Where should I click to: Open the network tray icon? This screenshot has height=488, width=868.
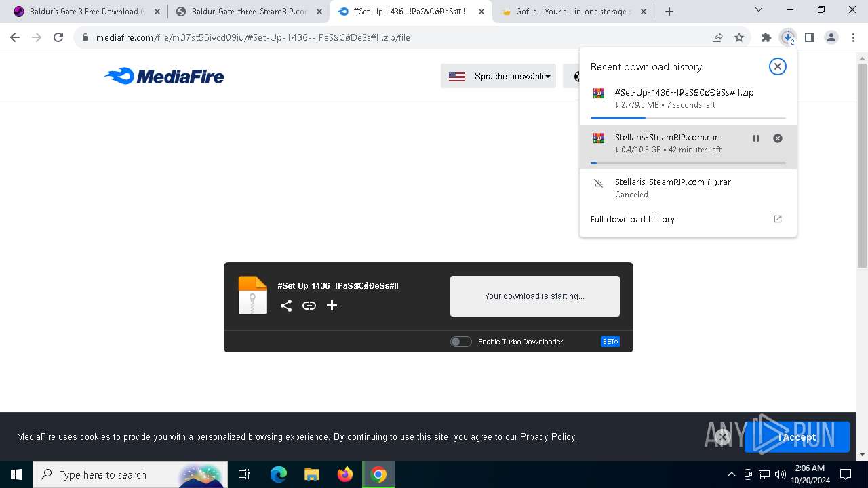pyautogui.click(x=764, y=474)
